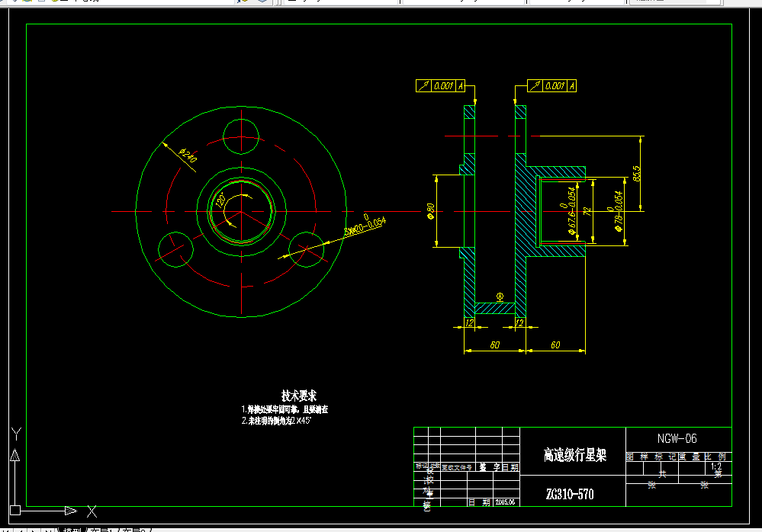Switch to the 模型 model tab
Image resolution: width=762 pixels, height=532 pixels.
point(72,530)
